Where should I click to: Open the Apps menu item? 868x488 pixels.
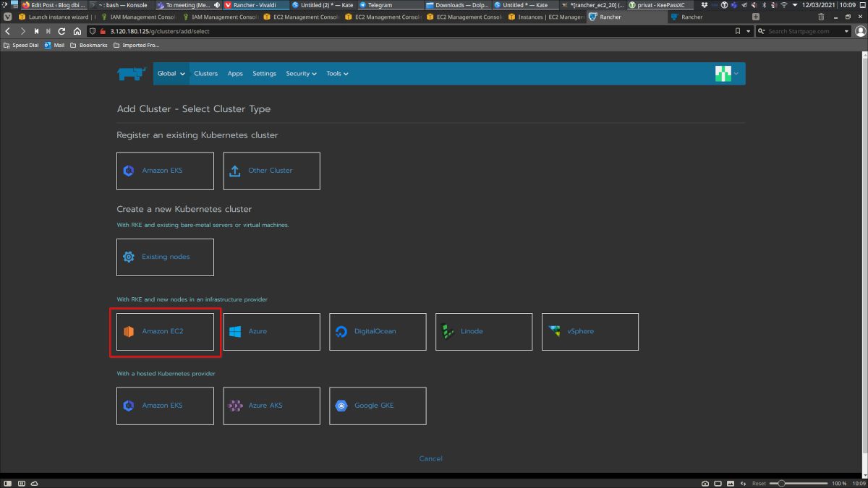pos(235,74)
